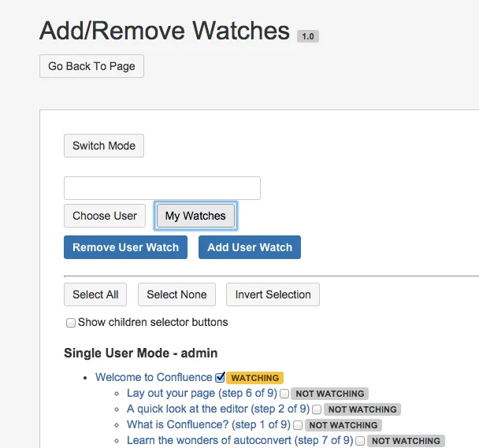479x448 pixels.
Task: Check the Lay out your page checkbox
Action: (284, 394)
